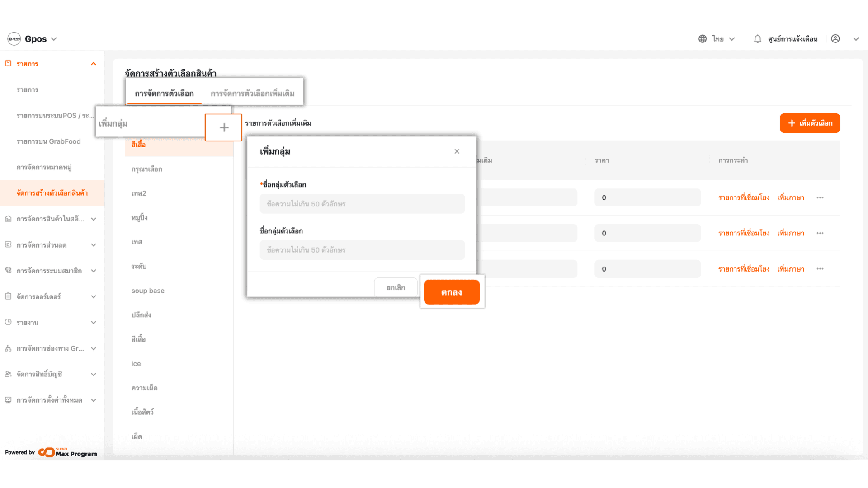The image size is (868, 488).
Task: Close the เพิ่มกลุ่ม dialog with X
Action: coord(457,151)
